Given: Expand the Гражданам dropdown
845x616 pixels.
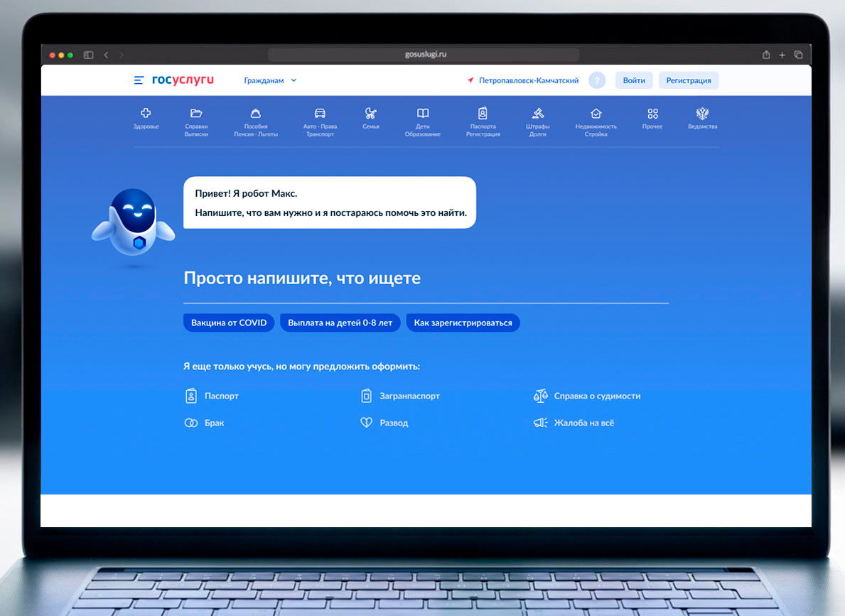Looking at the screenshot, I should pyautogui.click(x=271, y=80).
